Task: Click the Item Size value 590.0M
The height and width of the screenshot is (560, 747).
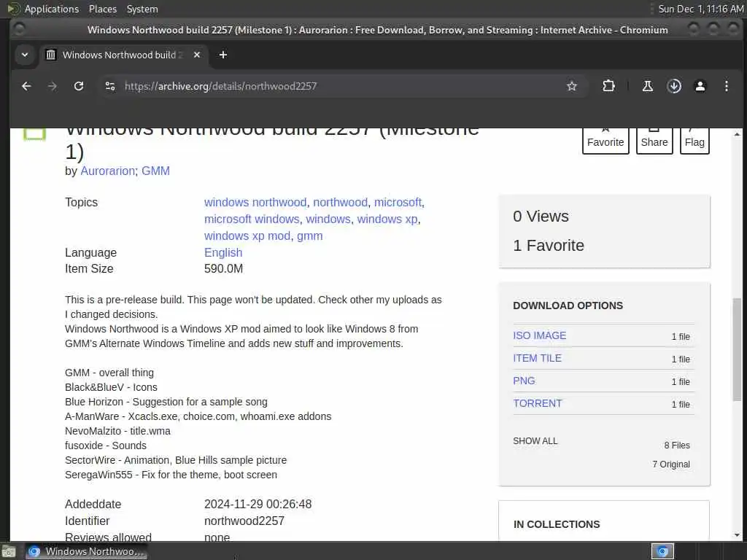Action: [x=223, y=268]
